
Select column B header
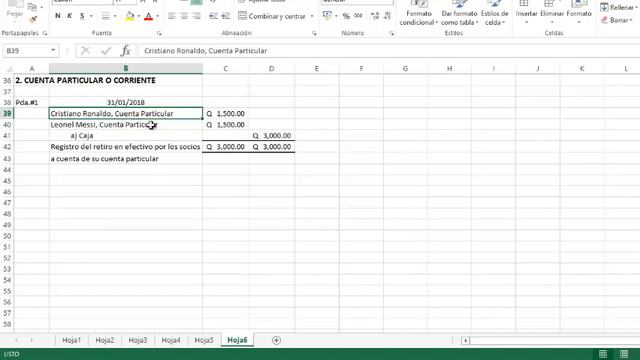126,69
